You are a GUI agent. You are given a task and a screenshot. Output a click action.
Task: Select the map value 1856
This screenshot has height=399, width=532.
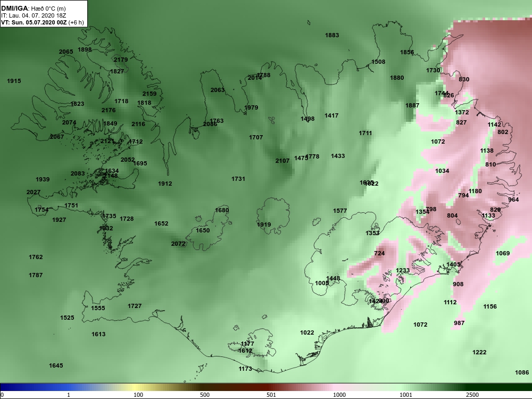coord(407,52)
